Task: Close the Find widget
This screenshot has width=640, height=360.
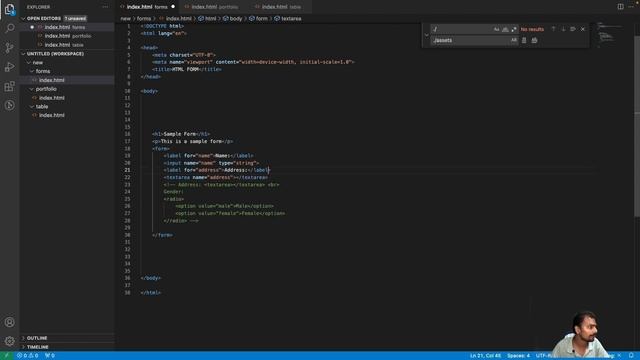Action: click(x=583, y=29)
